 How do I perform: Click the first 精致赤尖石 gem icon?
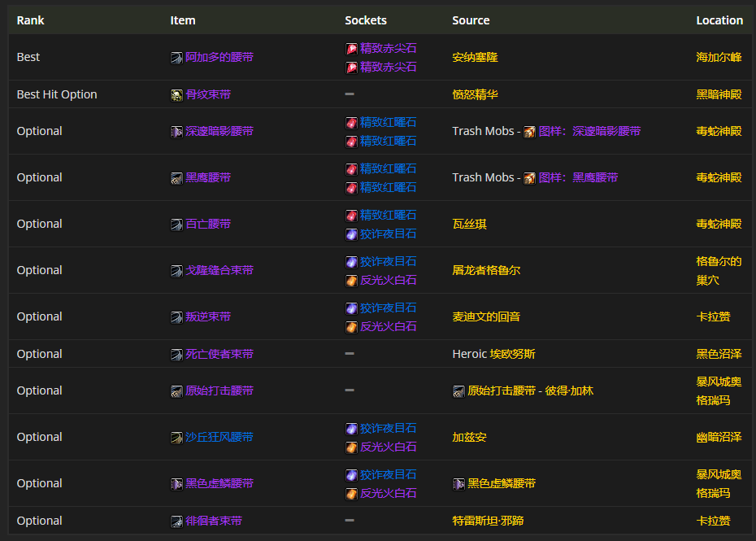tap(351, 49)
